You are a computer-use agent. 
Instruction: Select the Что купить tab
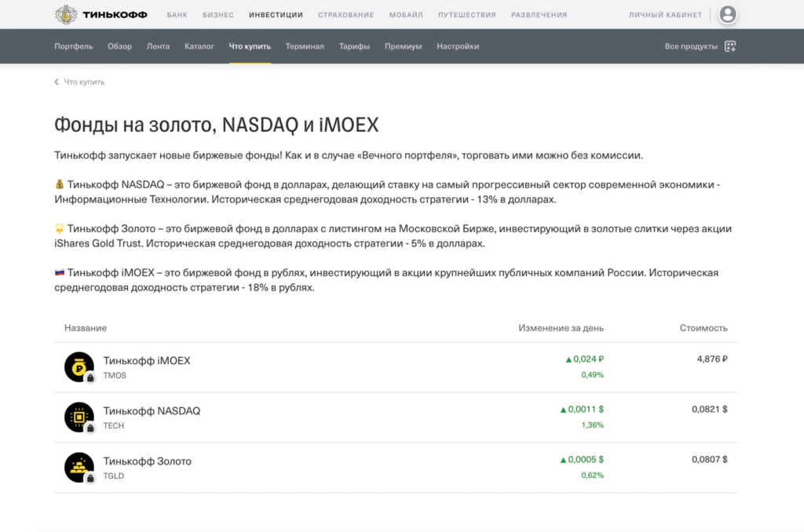tap(250, 46)
